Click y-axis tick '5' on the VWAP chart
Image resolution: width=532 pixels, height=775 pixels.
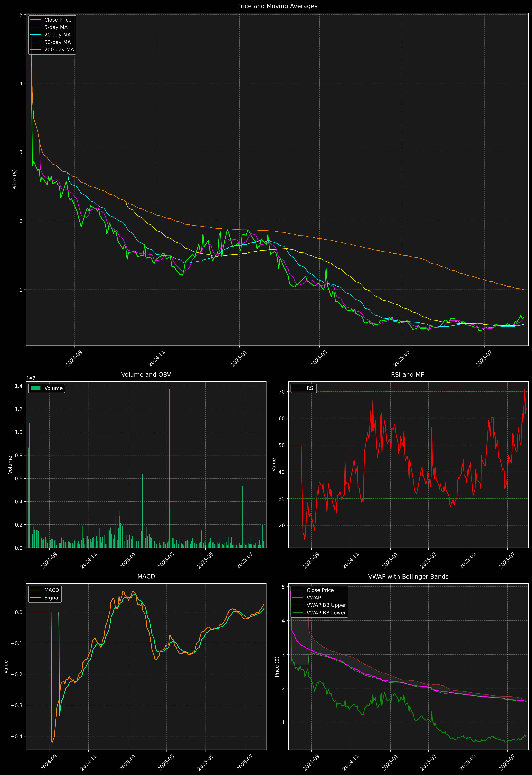pyautogui.click(x=283, y=587)
